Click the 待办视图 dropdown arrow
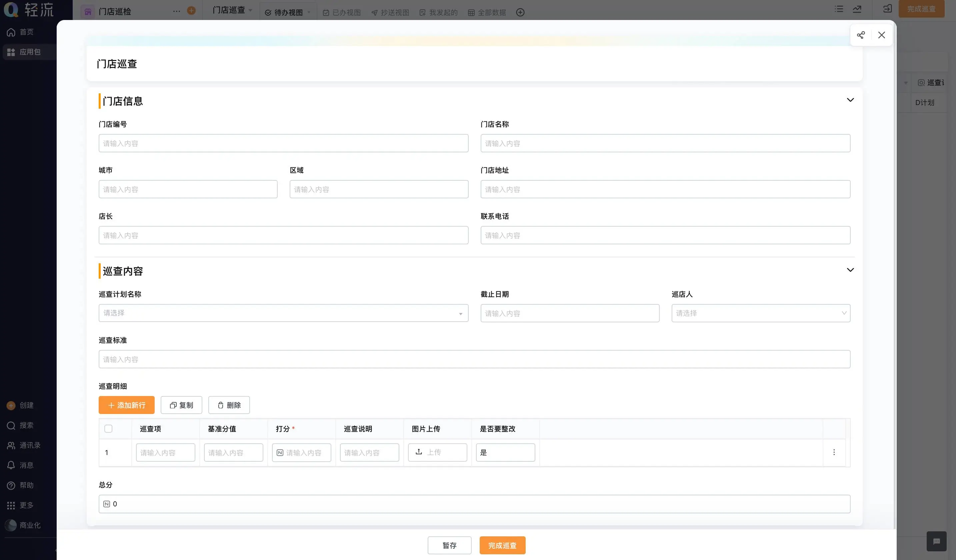Image resolution: width=956 pixels, height=560 pixels. click(309, 12)
